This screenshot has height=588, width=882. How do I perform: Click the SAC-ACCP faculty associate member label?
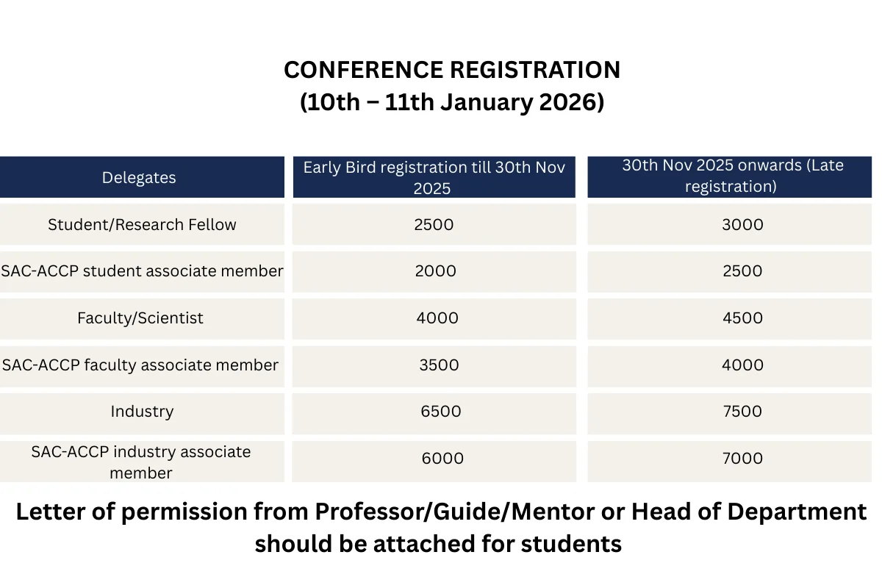140,365
